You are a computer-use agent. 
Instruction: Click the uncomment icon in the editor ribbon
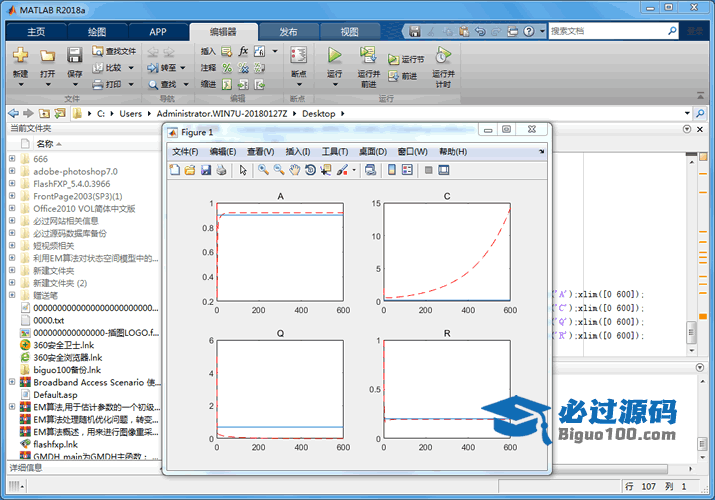(x=243, y=68)
